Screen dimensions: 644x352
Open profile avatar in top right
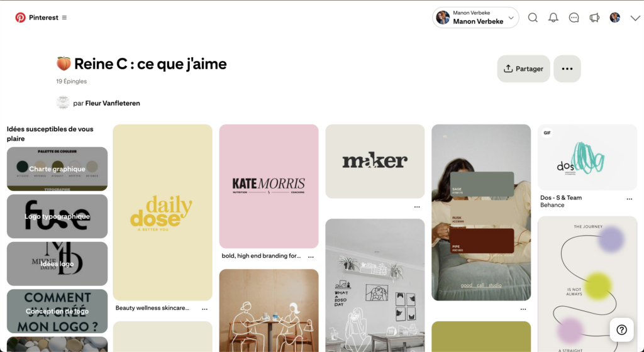point(614,18)
